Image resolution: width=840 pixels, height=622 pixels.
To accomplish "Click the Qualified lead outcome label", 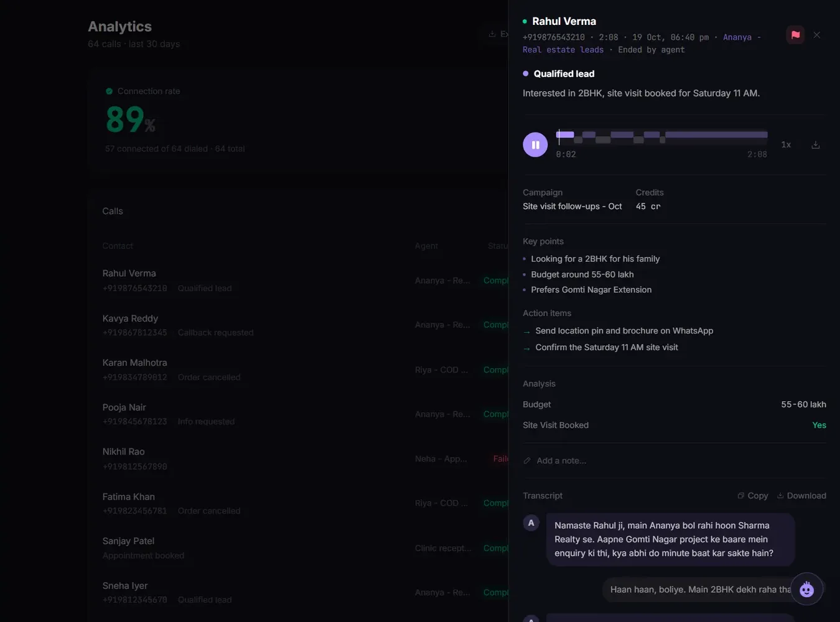I will click(x=564, y=73).
